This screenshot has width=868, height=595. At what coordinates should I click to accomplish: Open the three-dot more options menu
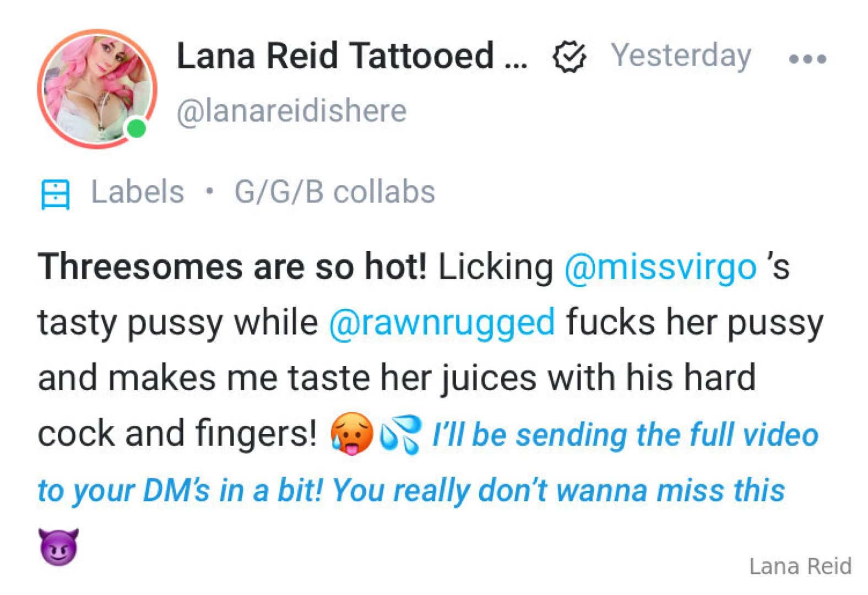coord(807,58)
